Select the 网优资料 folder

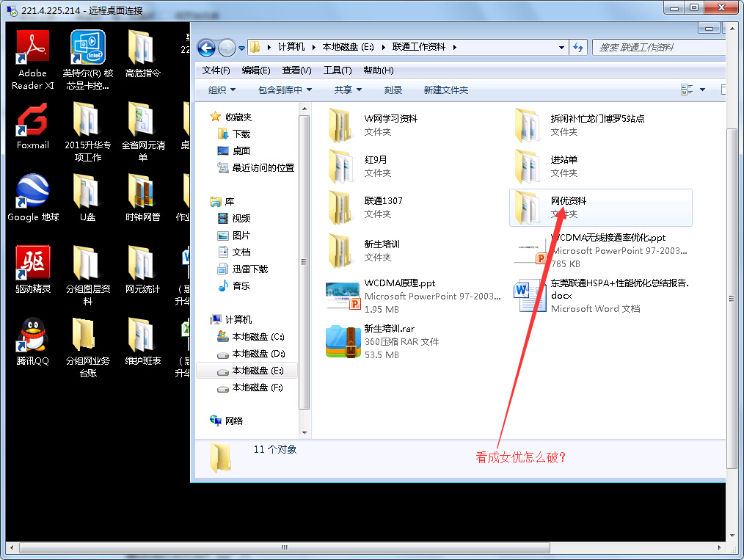click(601, 208)
